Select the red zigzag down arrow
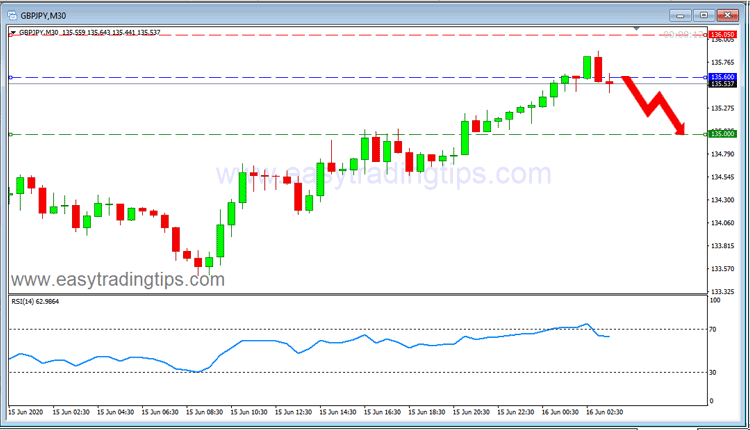This screenshot has width=750, height=430. (x=654, y=104)
